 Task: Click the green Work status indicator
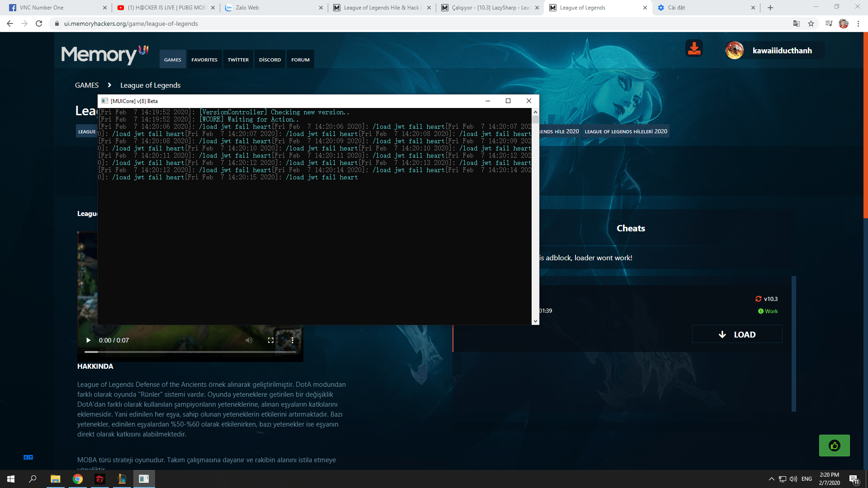(768, 311)
